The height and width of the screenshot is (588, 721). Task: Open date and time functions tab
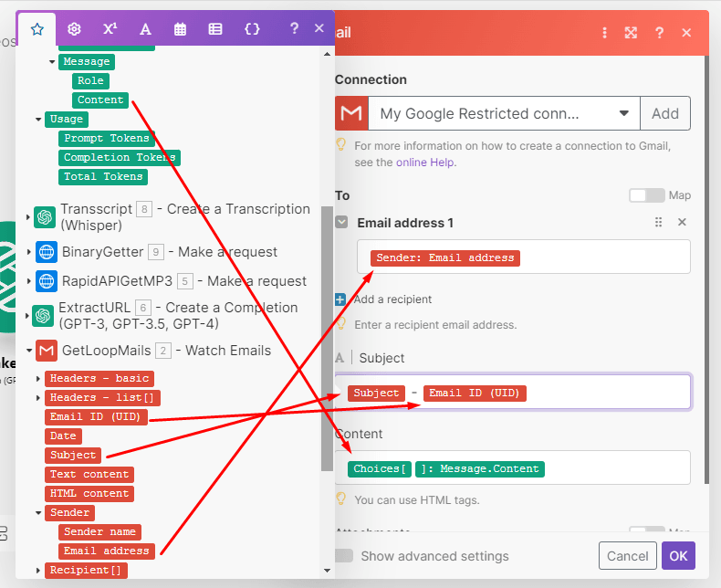180,28
